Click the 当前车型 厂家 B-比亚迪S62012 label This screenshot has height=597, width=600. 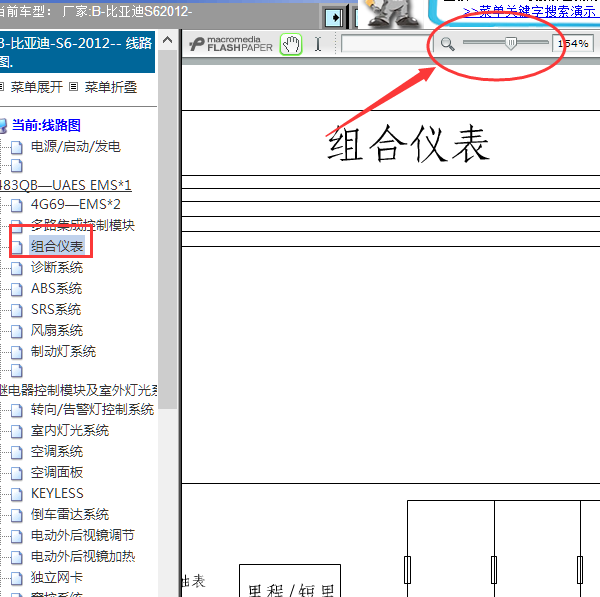(96, 12)
